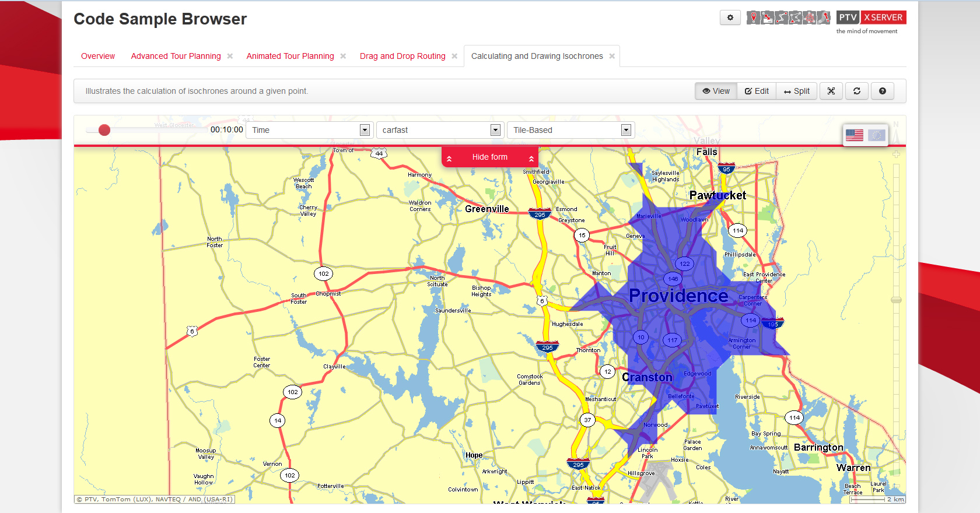
Task: Click the red isochrone time slider handle
Action: (104, 130)
